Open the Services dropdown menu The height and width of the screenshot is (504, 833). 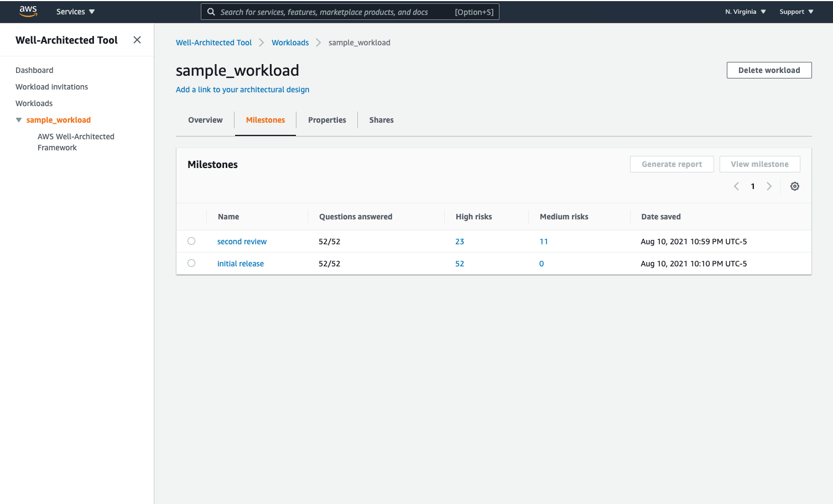pyautogui.click(x=75, y=12)
